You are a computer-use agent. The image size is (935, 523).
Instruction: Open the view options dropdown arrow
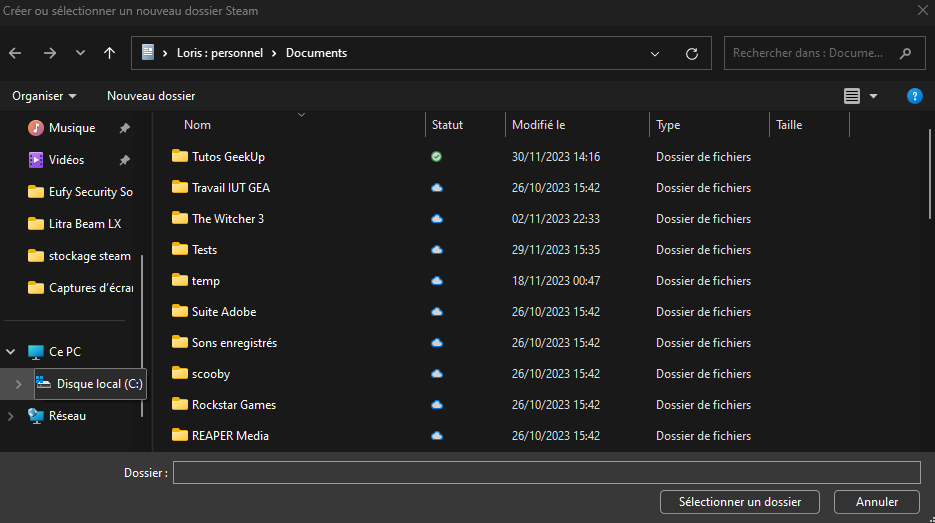pos(874,96)
